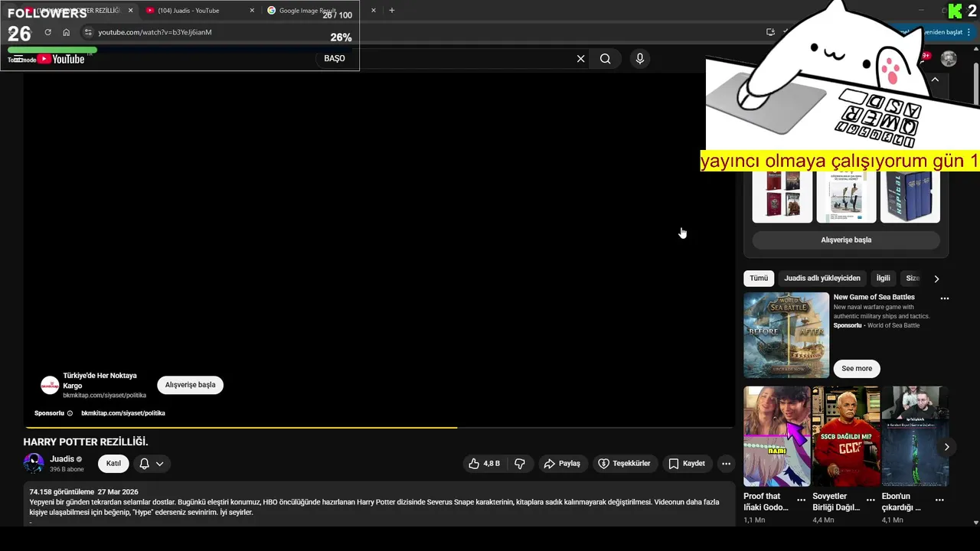Show next shorts with the arrow
This screenshot has height=551, width=980.
point(946,447)
